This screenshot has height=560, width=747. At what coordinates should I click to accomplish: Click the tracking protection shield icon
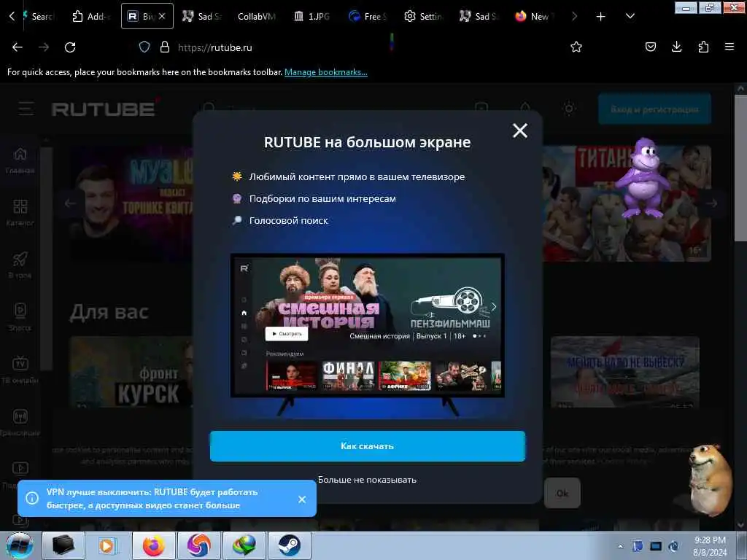click(144, 47)
